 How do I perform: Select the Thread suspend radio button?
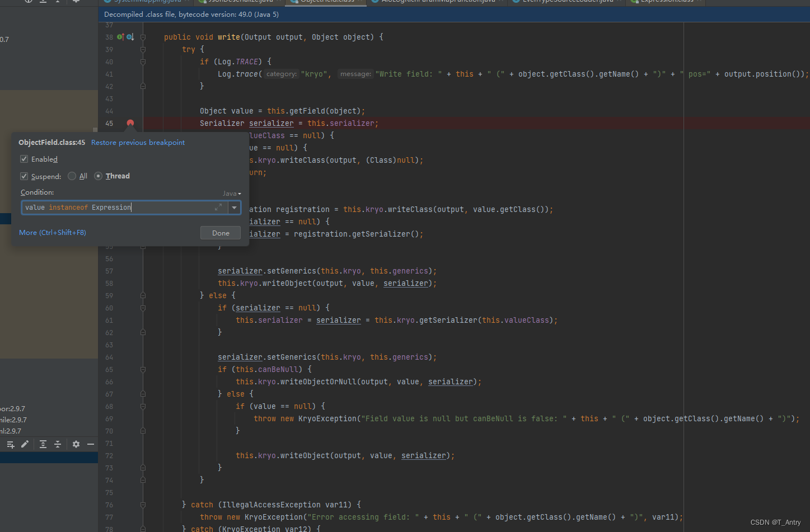[99, 176]
